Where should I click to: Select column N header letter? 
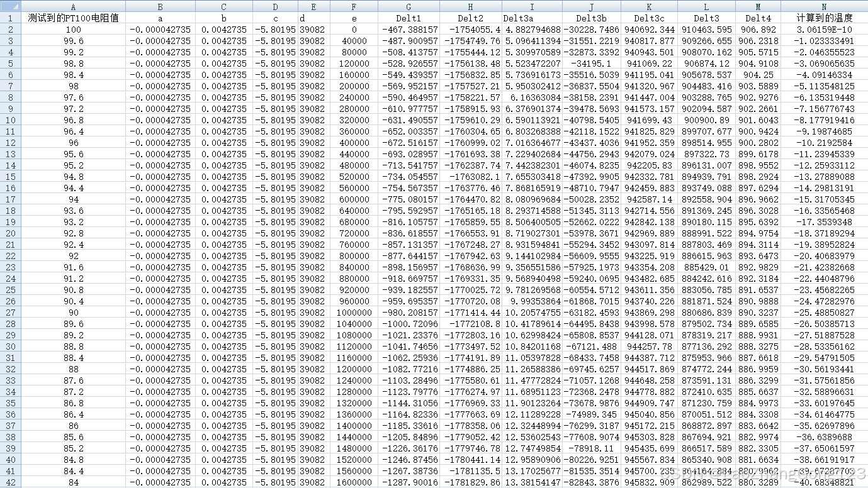(824, 6)
